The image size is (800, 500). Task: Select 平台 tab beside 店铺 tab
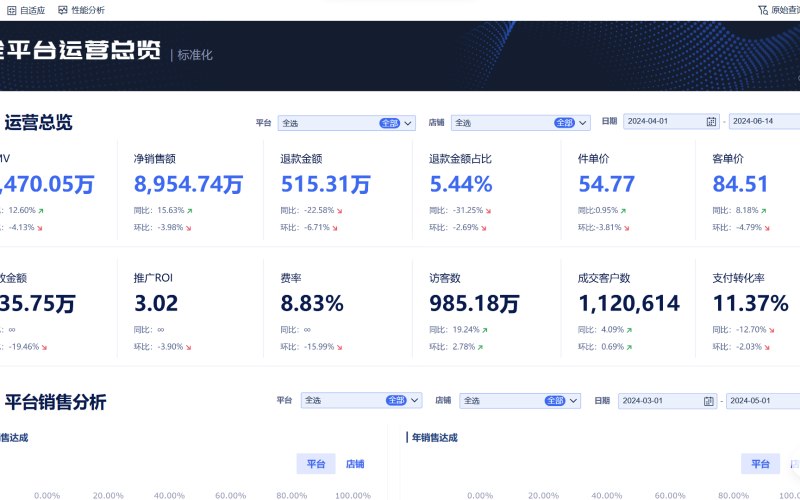coord(316,464)
